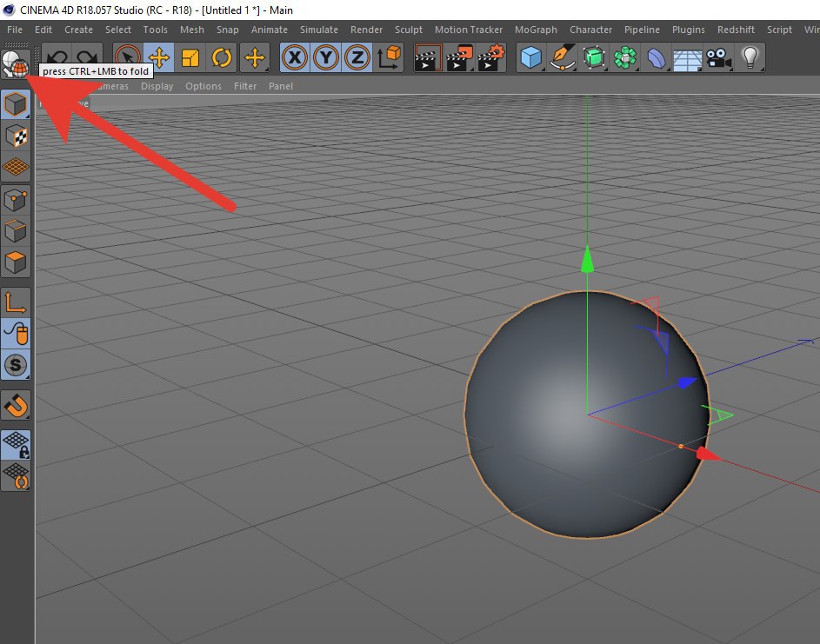Toggle Tweak mode mouse icon
Viewport: 820px width, 644px height.
tap(16, 334)
